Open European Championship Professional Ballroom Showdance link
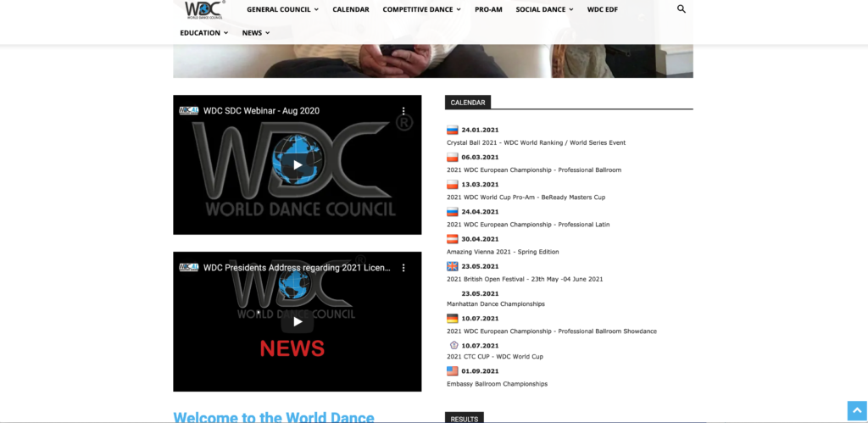 (552, 331)
